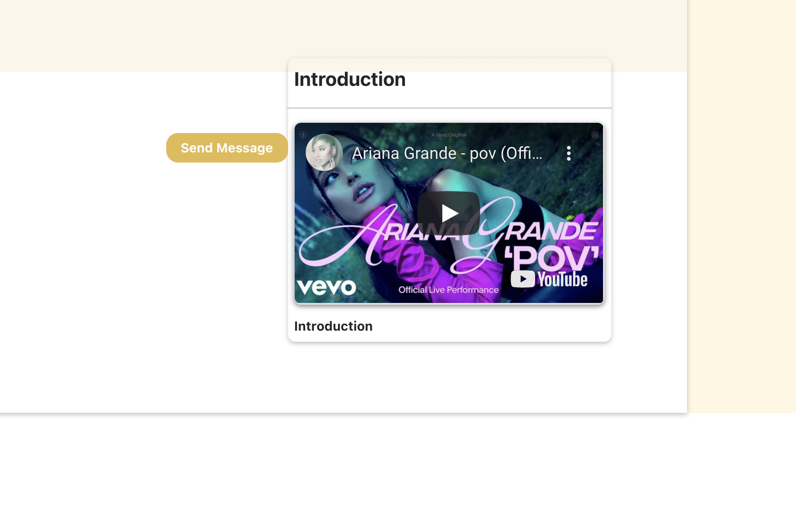Click the vevo logo in the video
This screenshot has height=532, width=796.
click(x=326, y=287)
